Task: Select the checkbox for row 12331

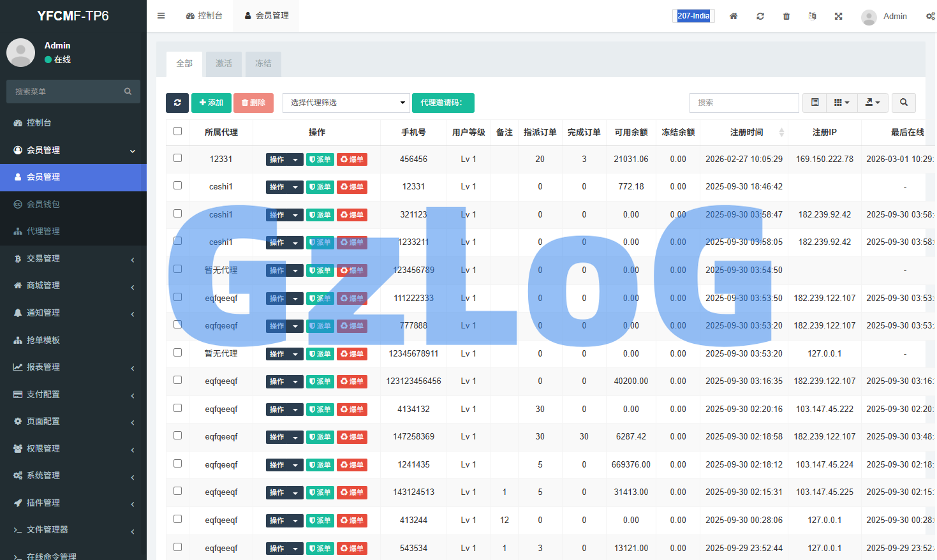Action: point(178,158)
